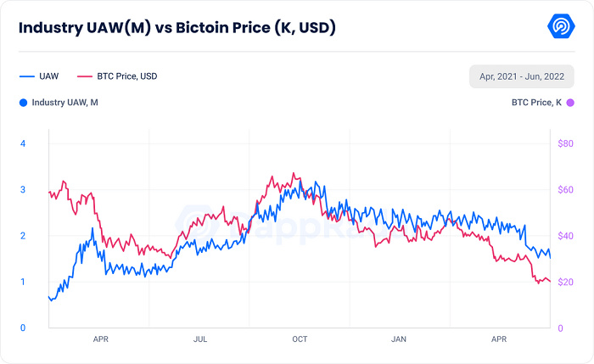Click the purple BTC Price dot
The width and height of the screenshot is (594, 364).
570,103
